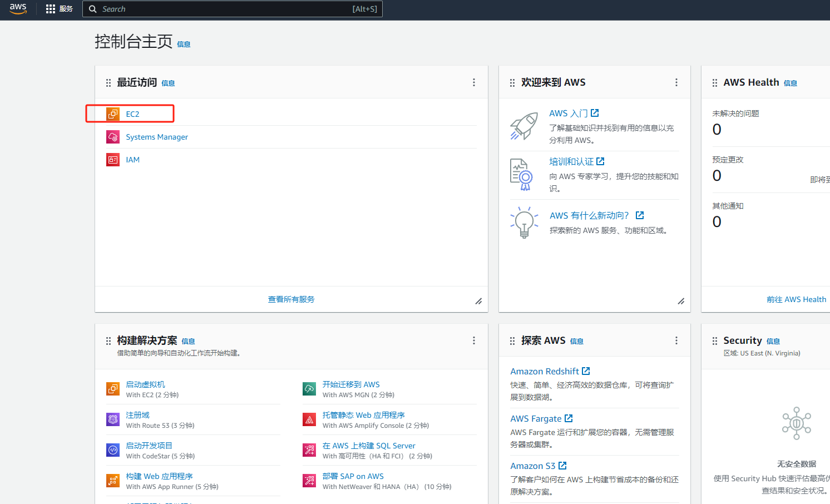The height and width of the screenshot is (504, 830).
Task: Click 信息 next to Security
Action: (x=773, y=342)
